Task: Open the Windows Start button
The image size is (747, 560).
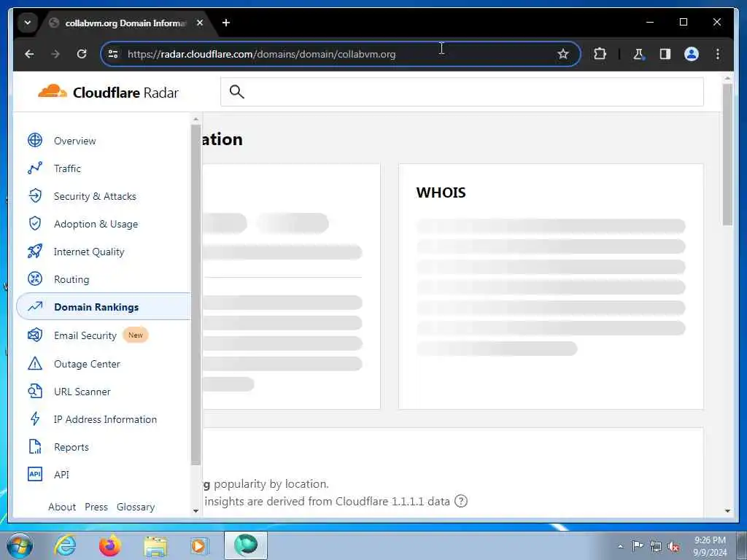Action: click(x=19, y=545)
